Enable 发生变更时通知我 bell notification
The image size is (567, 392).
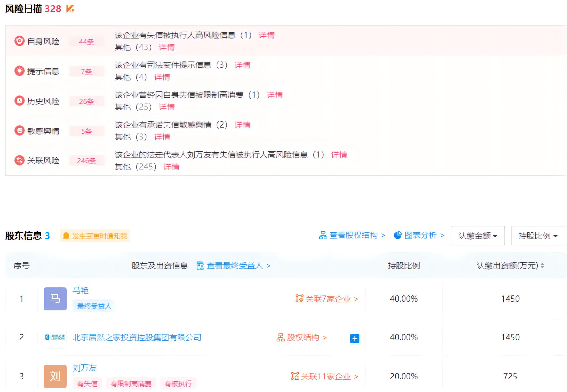[x=95, y=236]
